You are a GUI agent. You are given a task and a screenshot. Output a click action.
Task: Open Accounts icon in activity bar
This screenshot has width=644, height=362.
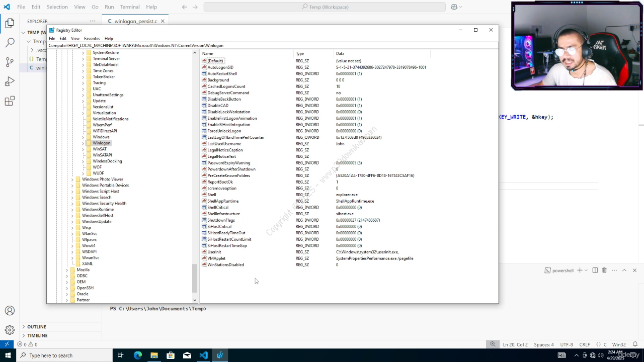coord(10,311)
